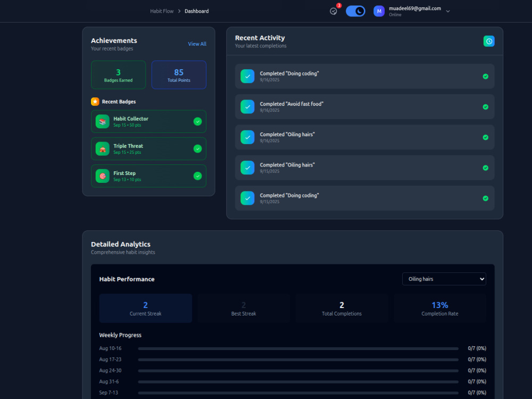Click the Habit Performance heading
The height and width of the screenshot is (399, 532).
pyautogui.click(x=127, y=279)
